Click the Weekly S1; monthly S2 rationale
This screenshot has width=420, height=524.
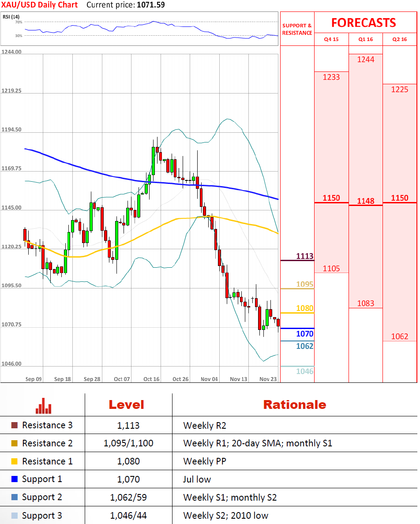[x=230, y=497]
